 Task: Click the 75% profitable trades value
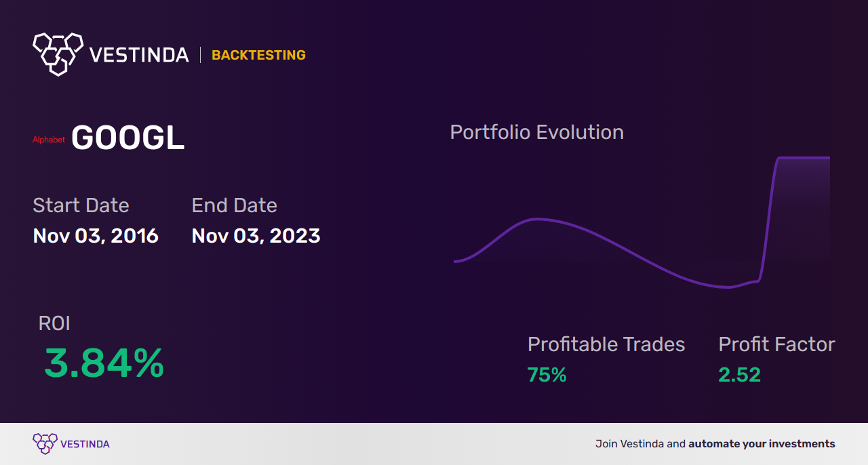(547, 375)
